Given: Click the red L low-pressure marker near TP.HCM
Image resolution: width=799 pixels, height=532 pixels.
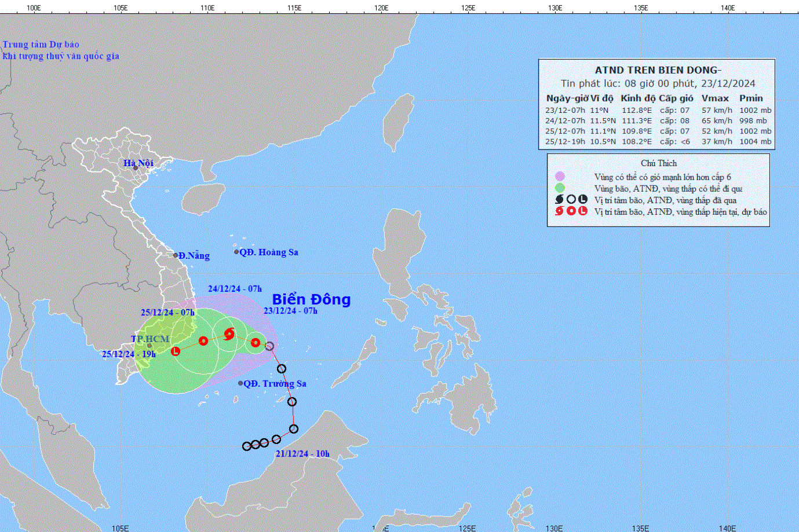Looking at the screenshot, I should point(176,351).
